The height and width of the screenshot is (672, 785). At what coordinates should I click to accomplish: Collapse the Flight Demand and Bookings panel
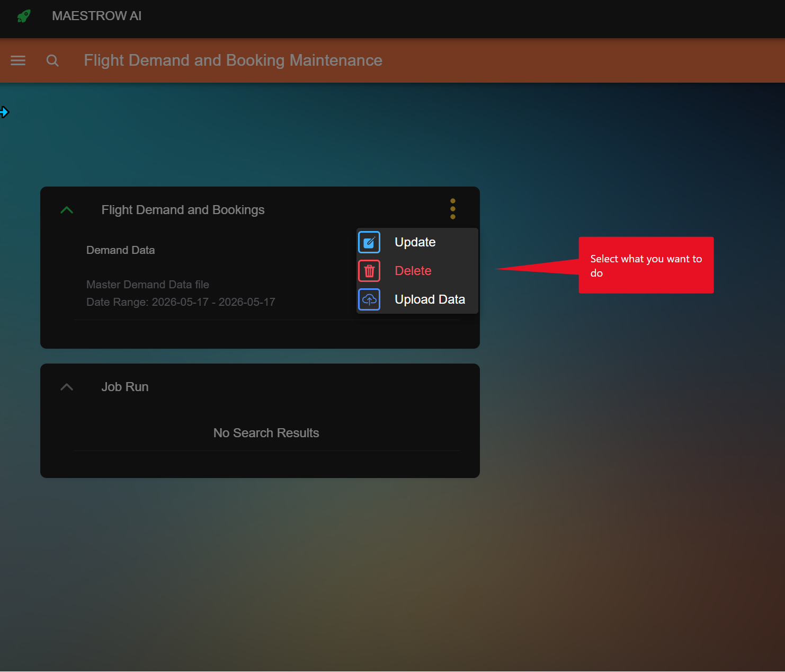pos(67,210)
